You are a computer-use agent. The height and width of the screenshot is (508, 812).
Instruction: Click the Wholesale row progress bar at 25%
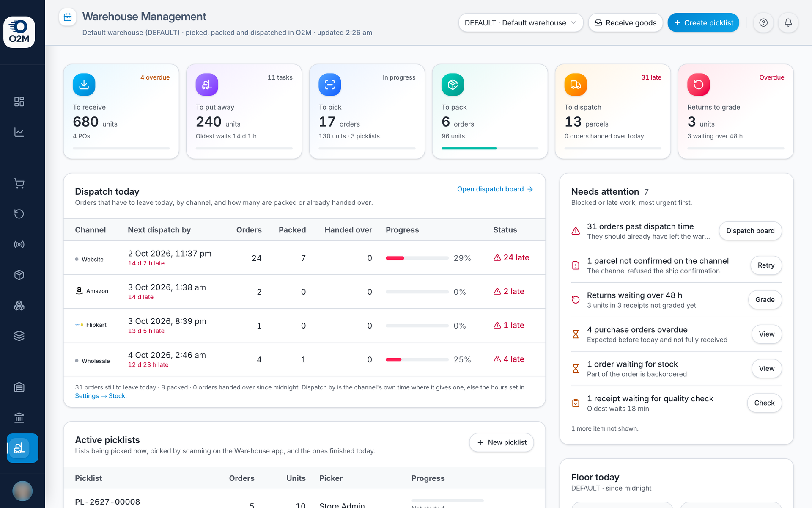[417, 359]
